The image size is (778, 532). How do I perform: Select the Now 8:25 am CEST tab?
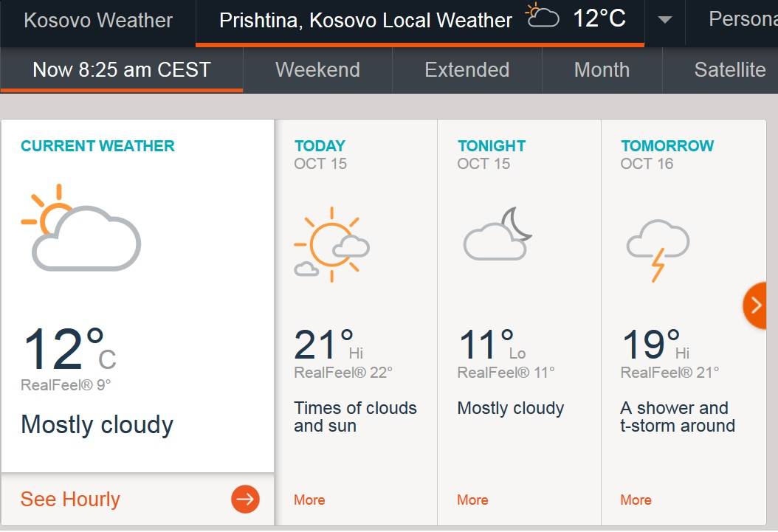coord(122,70)
